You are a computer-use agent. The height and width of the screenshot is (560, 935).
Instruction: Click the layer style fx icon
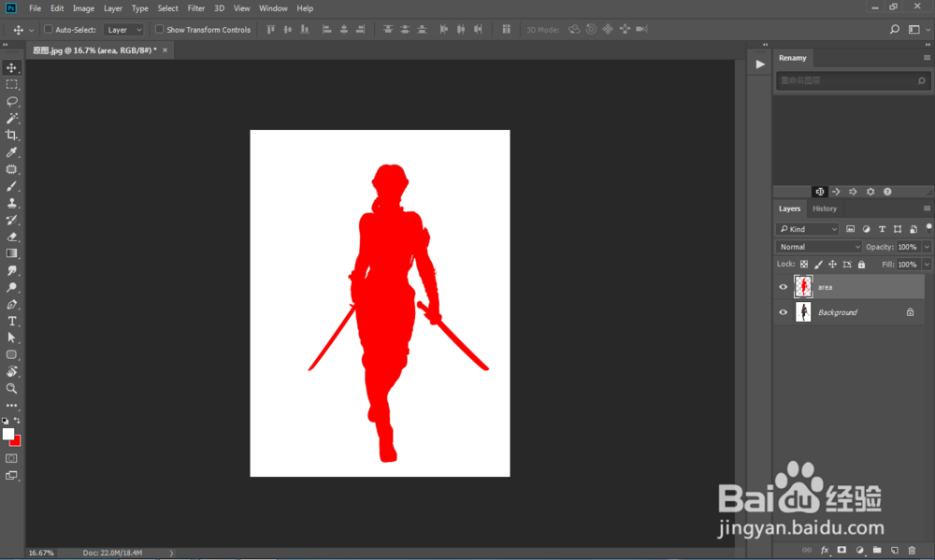coord(825,550)
